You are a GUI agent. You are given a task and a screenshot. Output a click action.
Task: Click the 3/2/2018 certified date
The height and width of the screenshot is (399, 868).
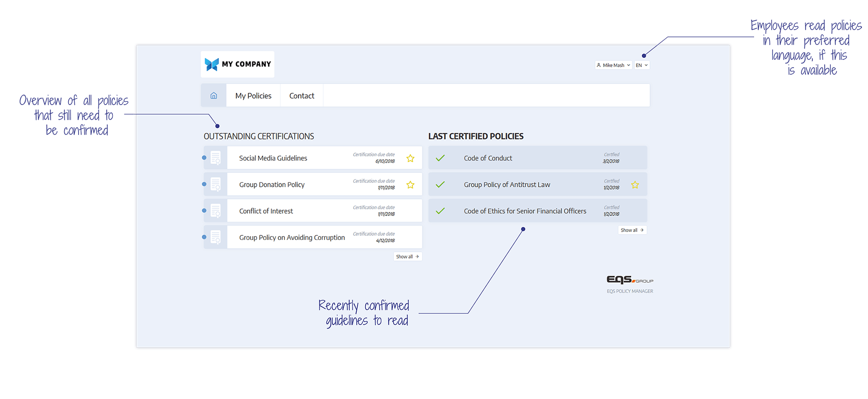(x=611, y=162)
